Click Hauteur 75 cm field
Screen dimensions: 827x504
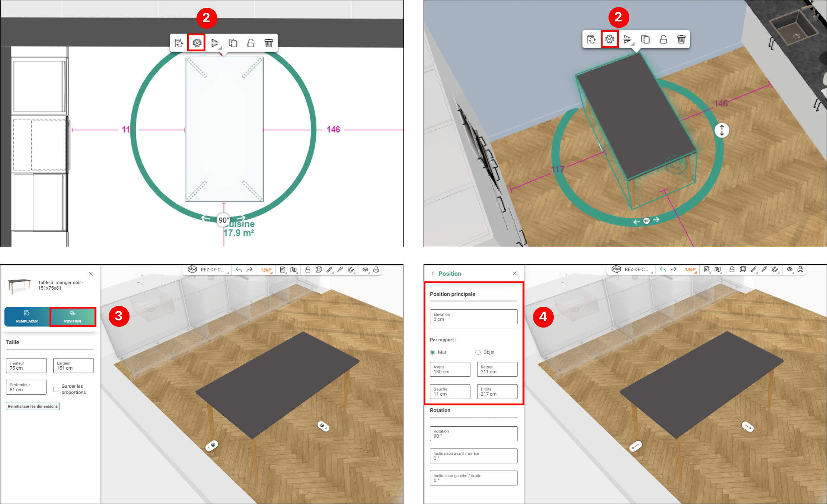(26, 366)
